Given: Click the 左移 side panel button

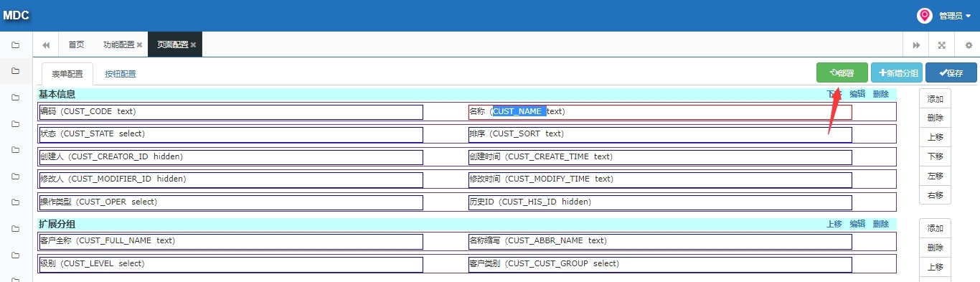Looking at the screenshot, I should [x=935, y=176].
